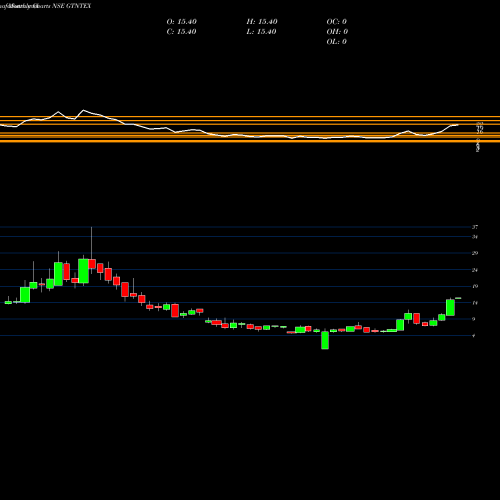Click the 'NSE GTNTEX' chart title
The height and width of the screenshot is (500, 500).
tap(72, 6)
